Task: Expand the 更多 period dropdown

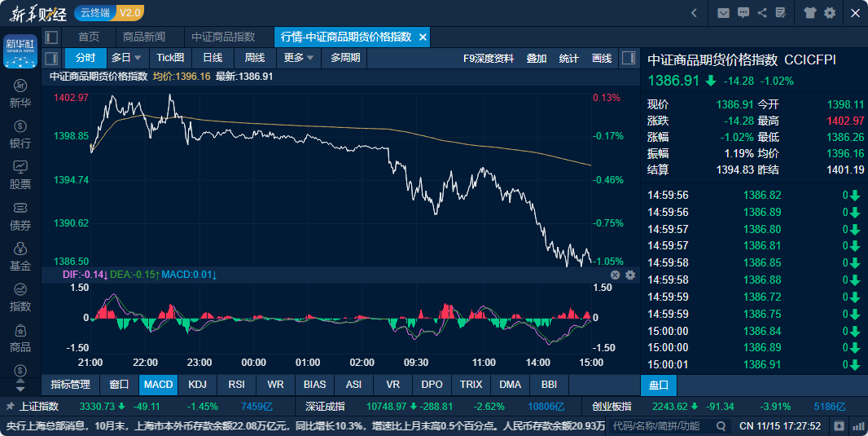Action: tap(298, 58)
